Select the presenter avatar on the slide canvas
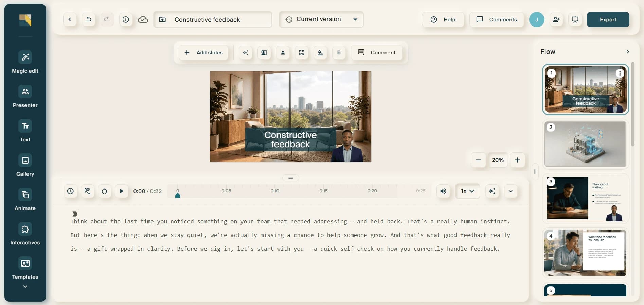This screenshot has width=644, height=305. [x=347, y=146]
